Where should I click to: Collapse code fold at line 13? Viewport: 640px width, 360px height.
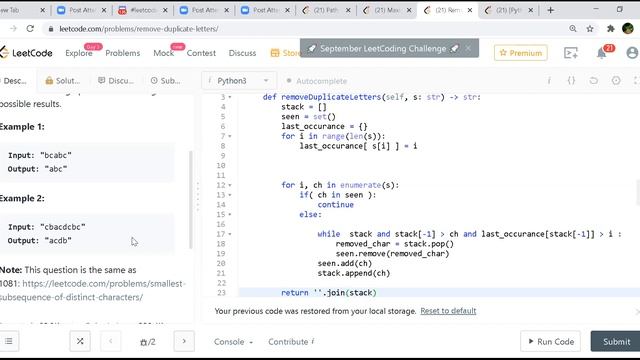click(230, 195)
